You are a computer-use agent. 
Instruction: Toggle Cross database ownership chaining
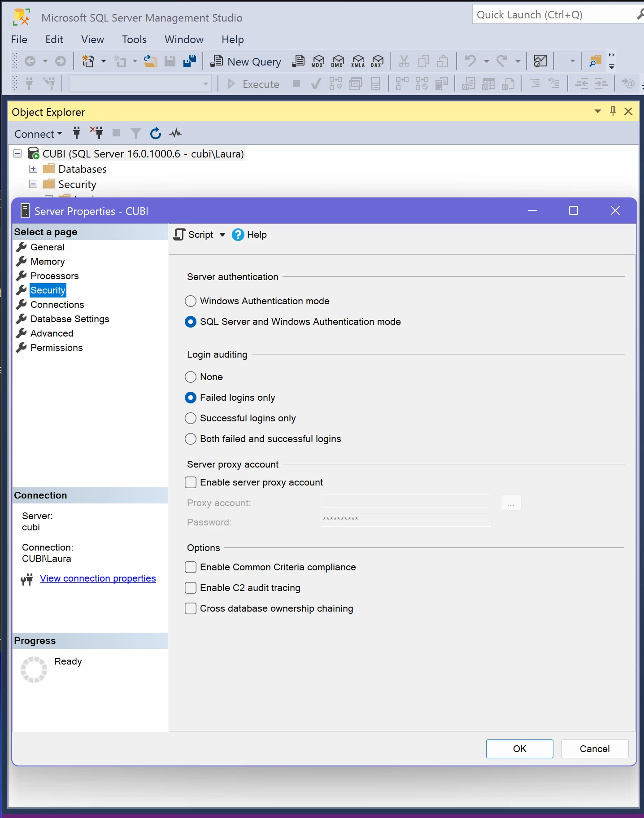(191, 608)
